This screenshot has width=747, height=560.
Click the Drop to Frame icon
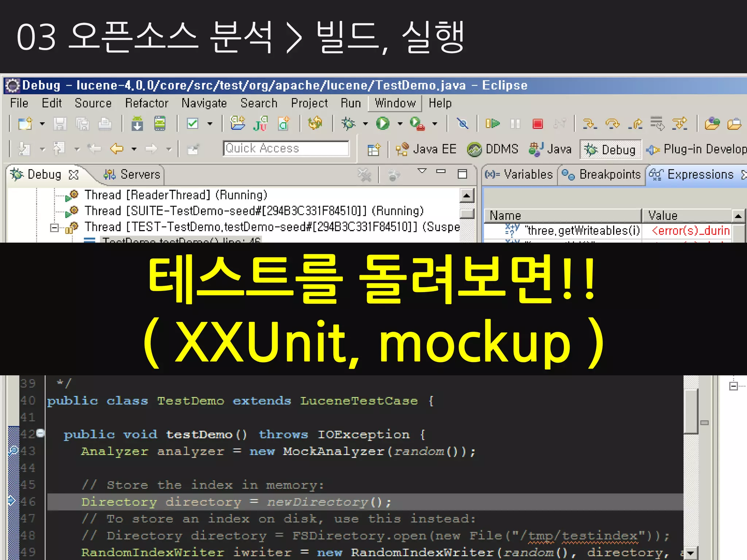(658, 124)
